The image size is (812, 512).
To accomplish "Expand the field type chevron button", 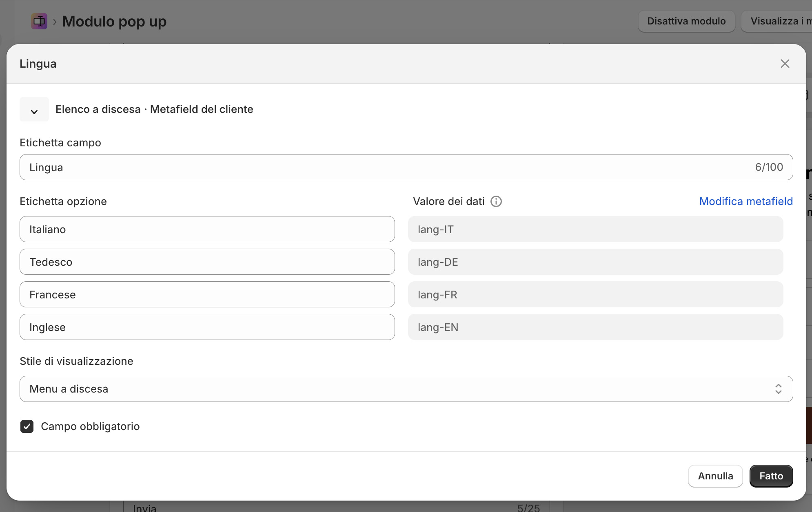I will click(x=34, y=110).
